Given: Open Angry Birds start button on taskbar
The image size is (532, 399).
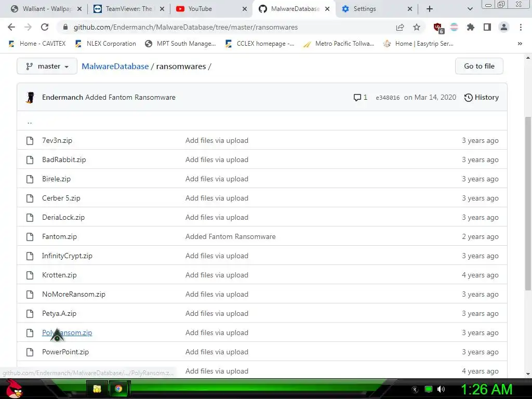Looking at the screenshot, I should pyautogui.click(x=14, y=389).
